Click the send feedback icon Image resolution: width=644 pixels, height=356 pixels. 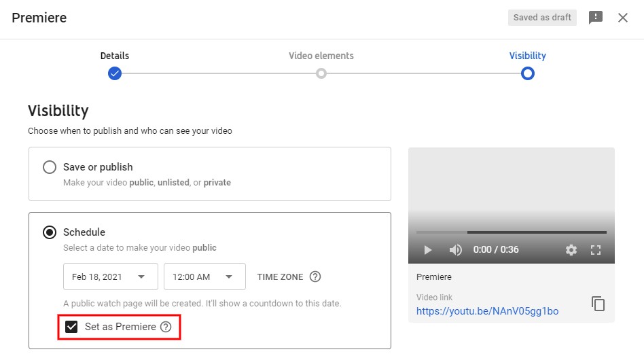(596, 18)
